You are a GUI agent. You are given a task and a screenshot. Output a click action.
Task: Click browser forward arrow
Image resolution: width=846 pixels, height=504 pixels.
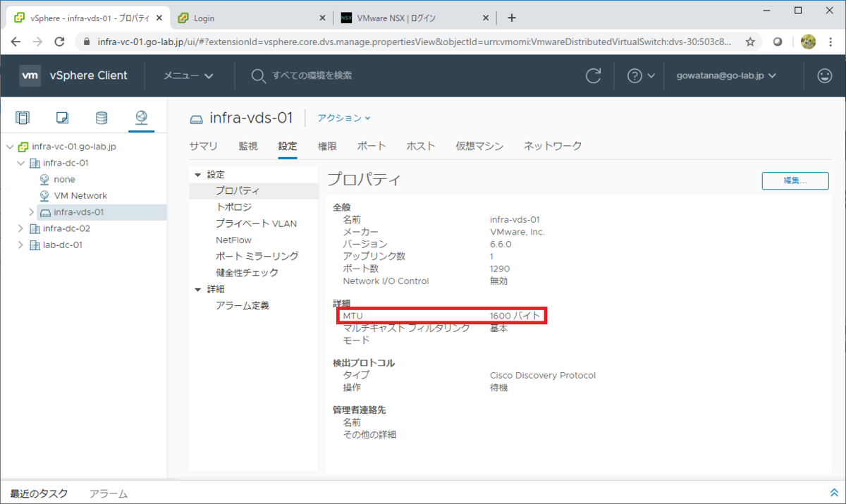click(39, 42)
